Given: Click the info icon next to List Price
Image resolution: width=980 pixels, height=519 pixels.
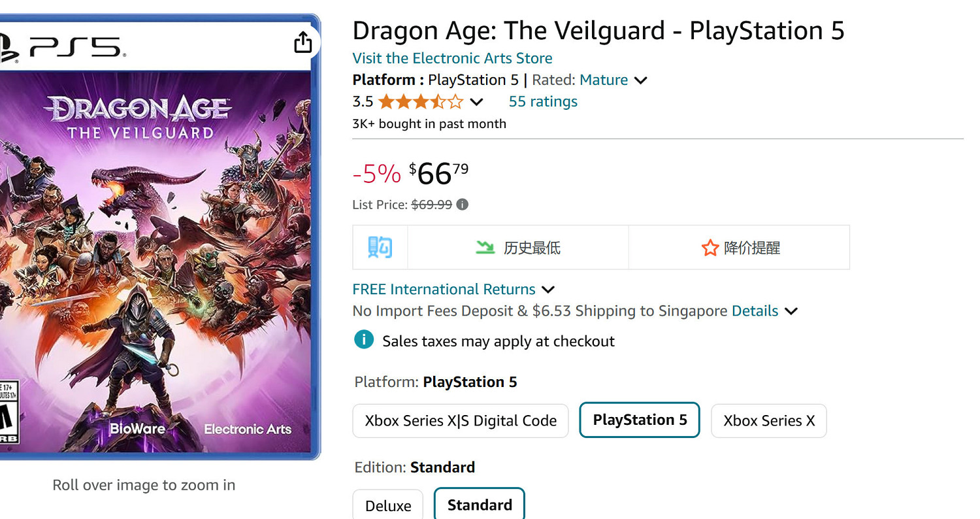Looking at the screenshot, I should pos(462,205).
